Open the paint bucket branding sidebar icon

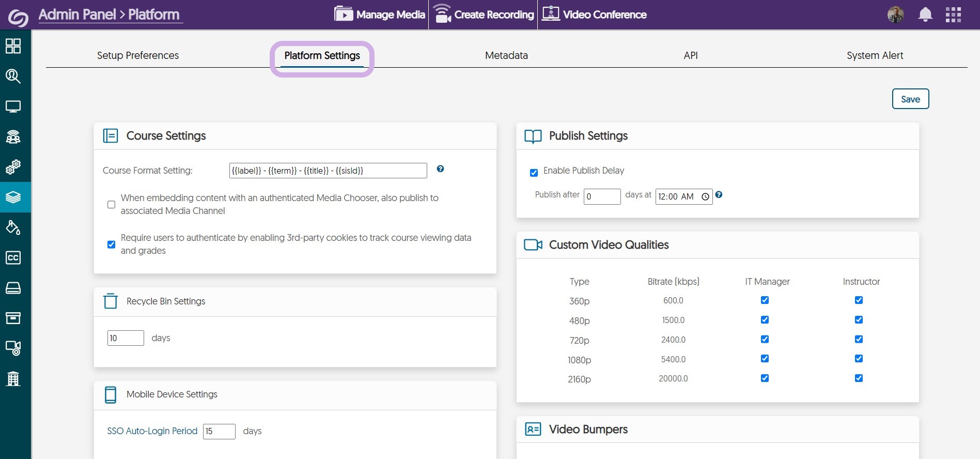(13, 227)
